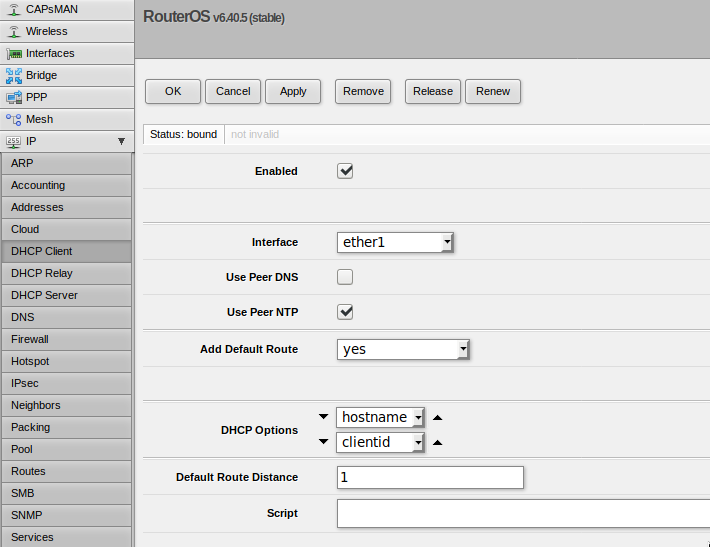Click up arrow right of hostname option
This screenshot has height=547, width=710.
[437, 418]
